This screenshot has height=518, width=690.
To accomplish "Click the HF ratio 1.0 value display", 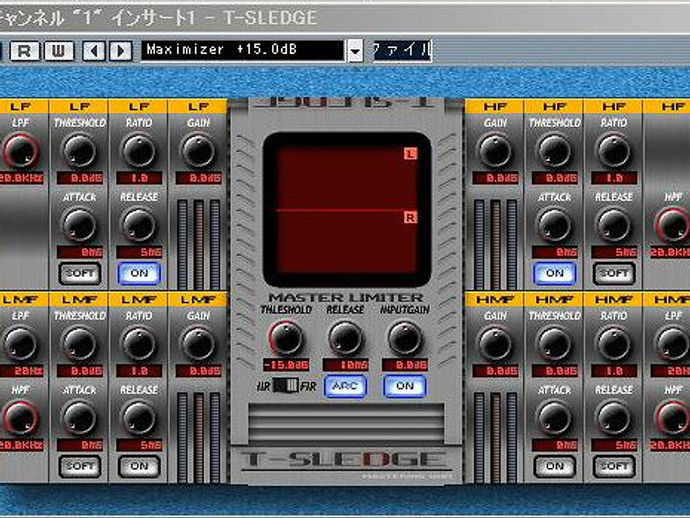I will point(614,178).
